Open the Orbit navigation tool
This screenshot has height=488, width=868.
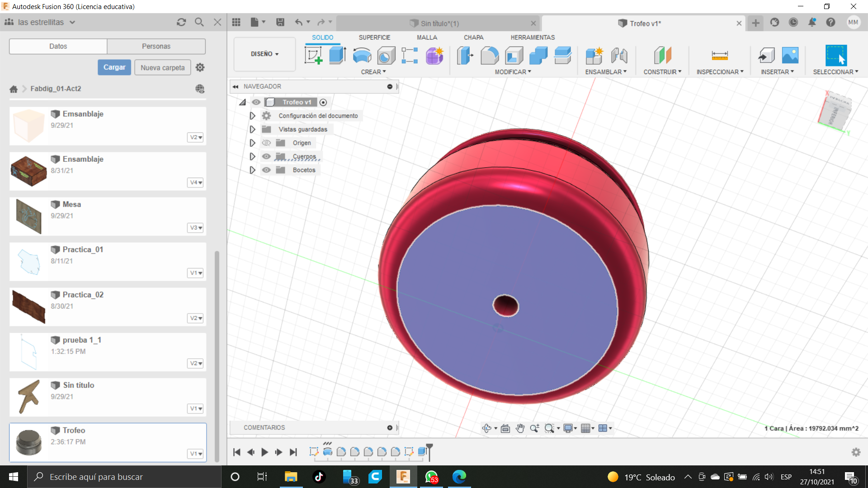(x=486, y=428)
